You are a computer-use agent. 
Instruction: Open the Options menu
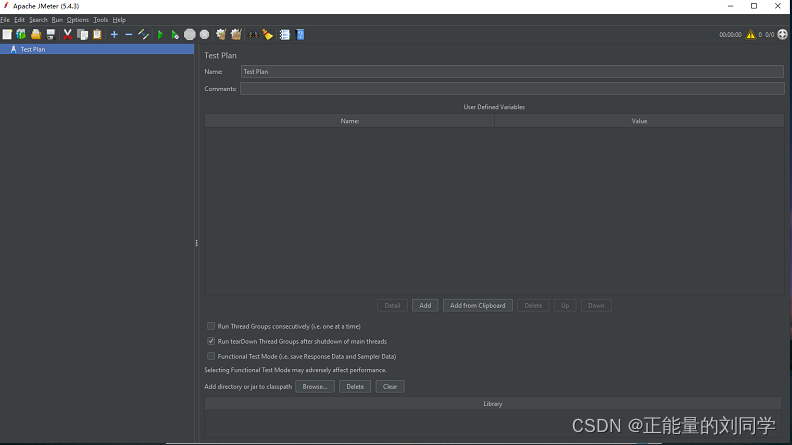(x=78, y=20)
